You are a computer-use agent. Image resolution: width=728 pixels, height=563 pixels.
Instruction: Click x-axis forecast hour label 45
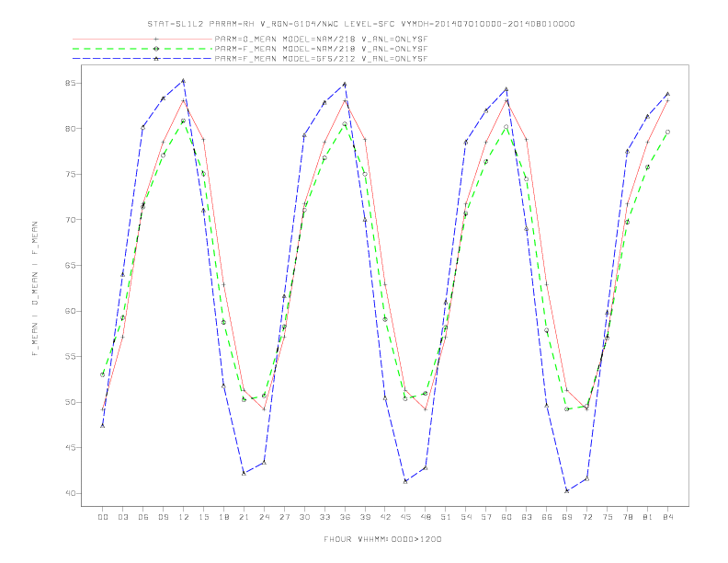pyautogui.click(x=405, y=517)
